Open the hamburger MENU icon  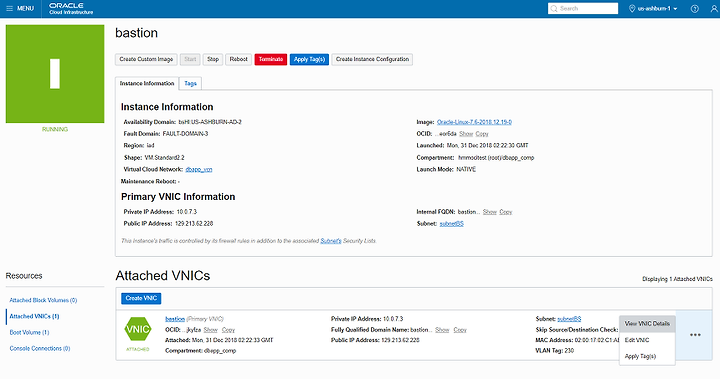tap(10, 9)
